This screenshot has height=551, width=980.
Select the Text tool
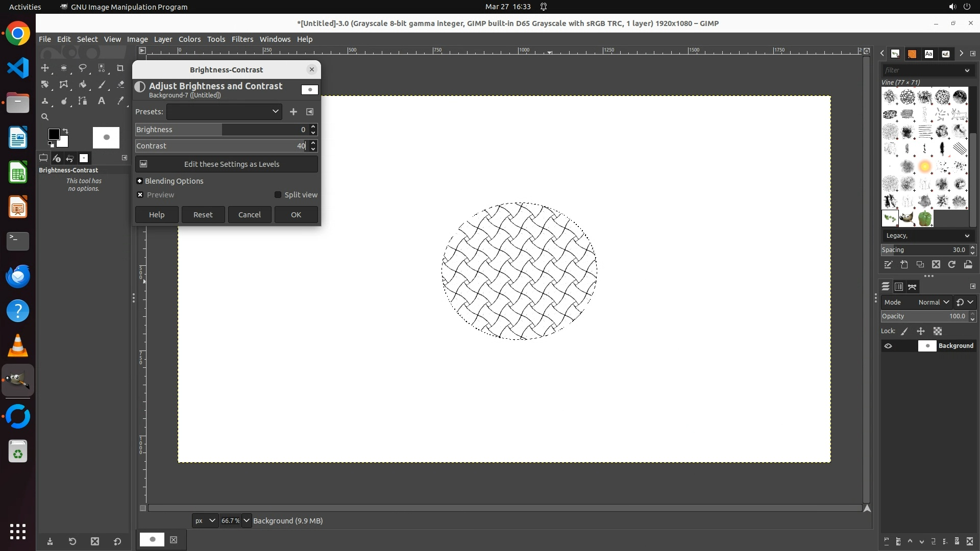click(x=101, y=101)
